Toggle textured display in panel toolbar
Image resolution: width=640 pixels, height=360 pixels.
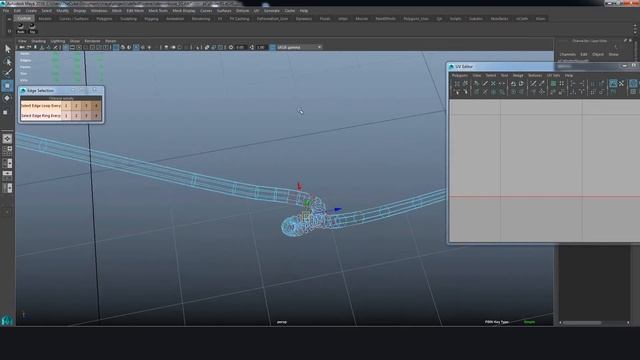142,47
